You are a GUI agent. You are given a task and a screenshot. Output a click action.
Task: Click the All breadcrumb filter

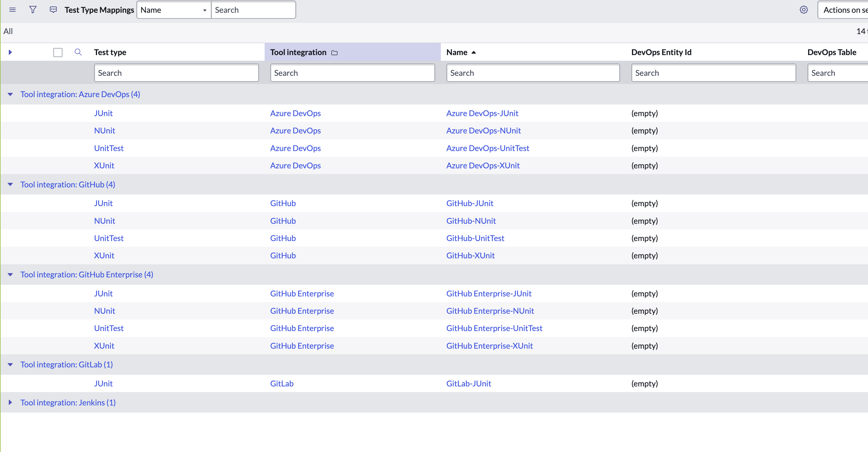coord(8,31)
